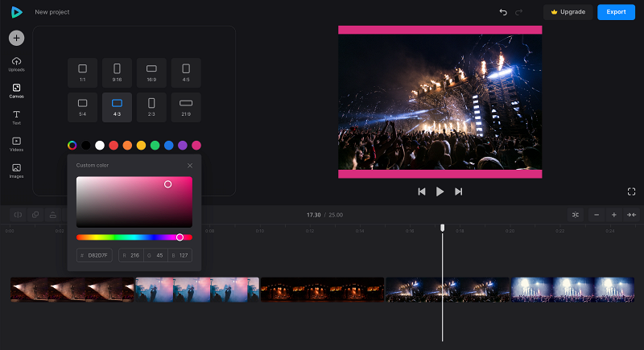The image size is (644, 350).
Task: Toggle the timeline snapping icon
Action: click(x=576, y=215)
